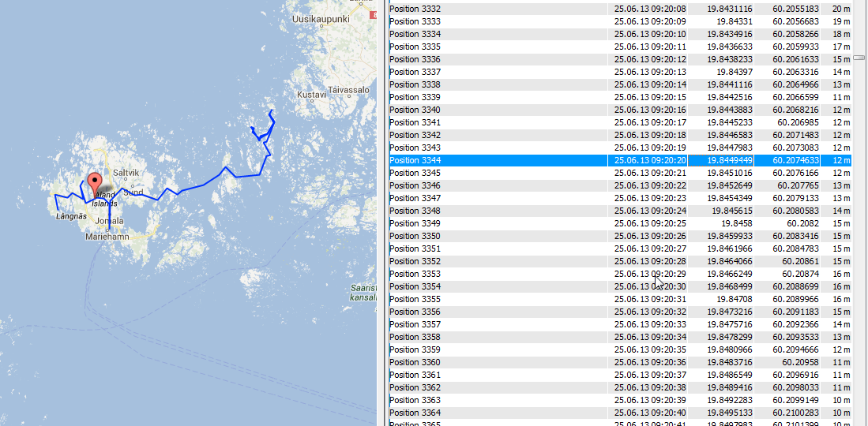This screenshot has height=426, width=868.
Task: Click the Taivassalo label on the map
Action: coord(349,90)
